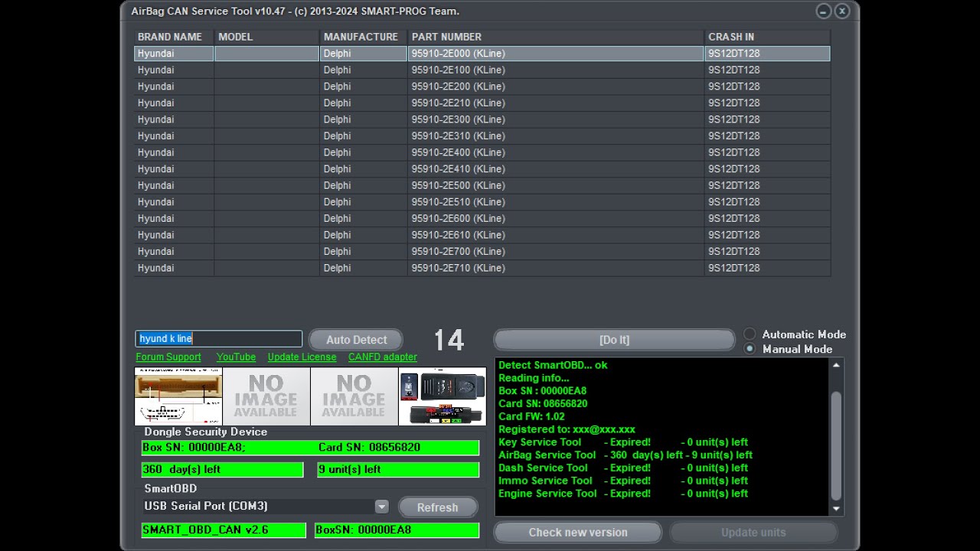Open the Update License link

(302, 357)
